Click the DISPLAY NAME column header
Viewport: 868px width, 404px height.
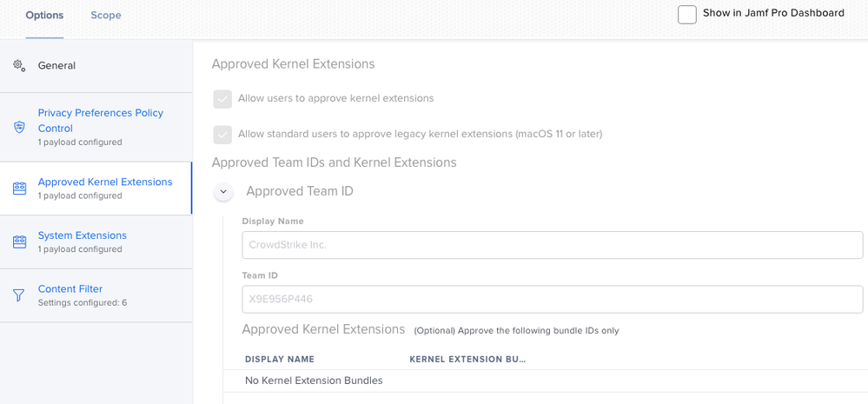280,359
